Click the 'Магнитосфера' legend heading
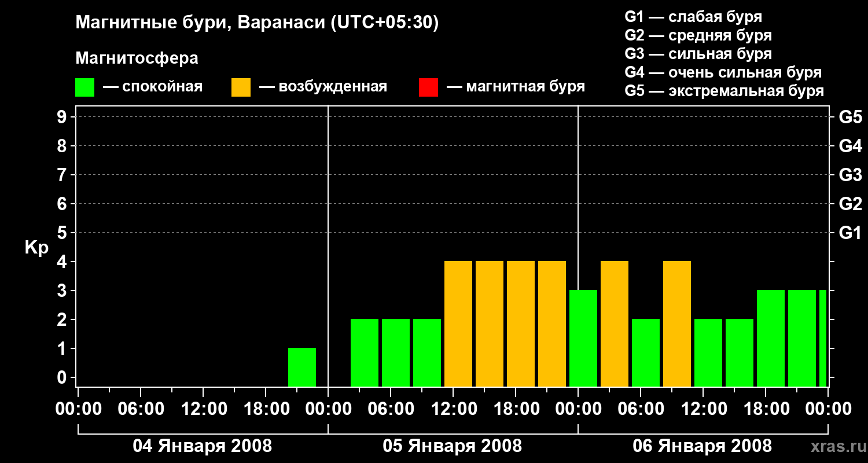Image resolution: width=868 pixels, height=463 pixels. 137,58
